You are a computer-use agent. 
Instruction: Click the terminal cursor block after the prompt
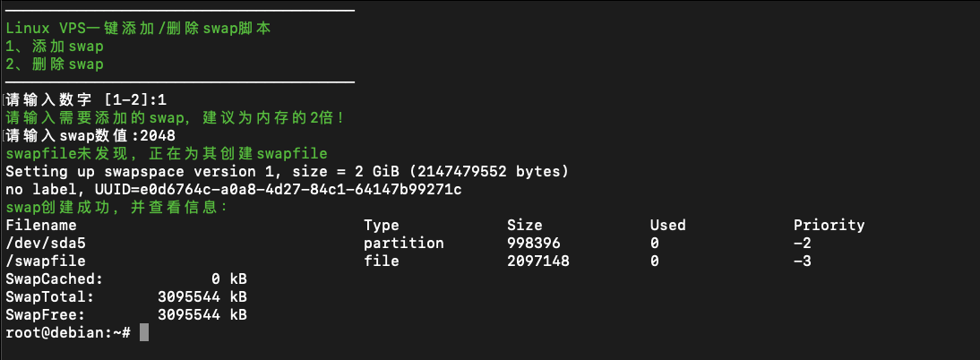point(144,332)
